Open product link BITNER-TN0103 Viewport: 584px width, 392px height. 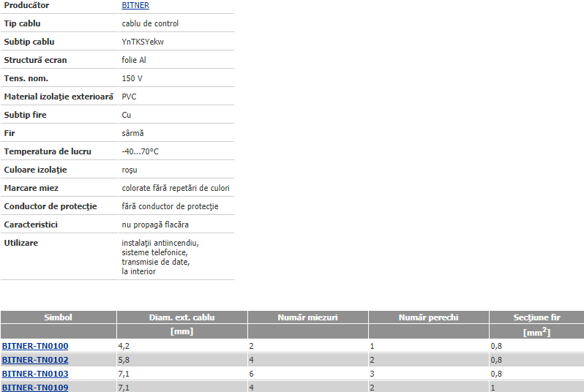[35, 374]
